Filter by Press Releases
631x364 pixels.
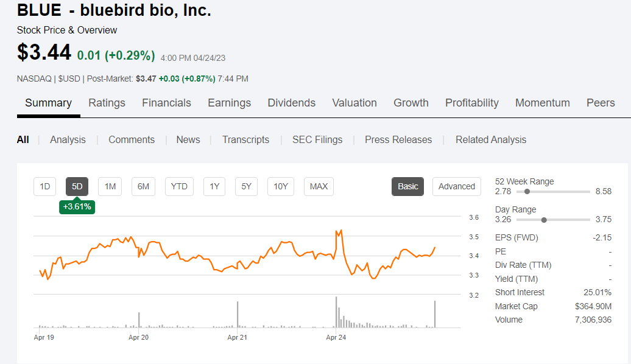pos(398,139)
